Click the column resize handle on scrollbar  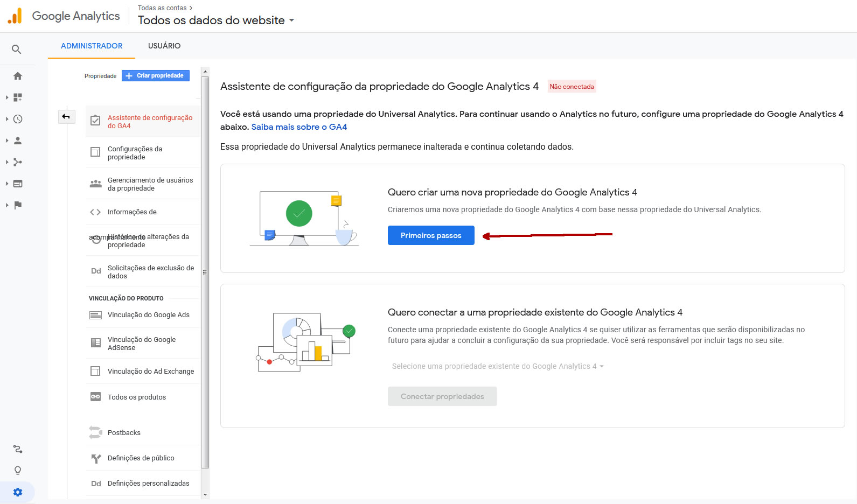point(205,272)
